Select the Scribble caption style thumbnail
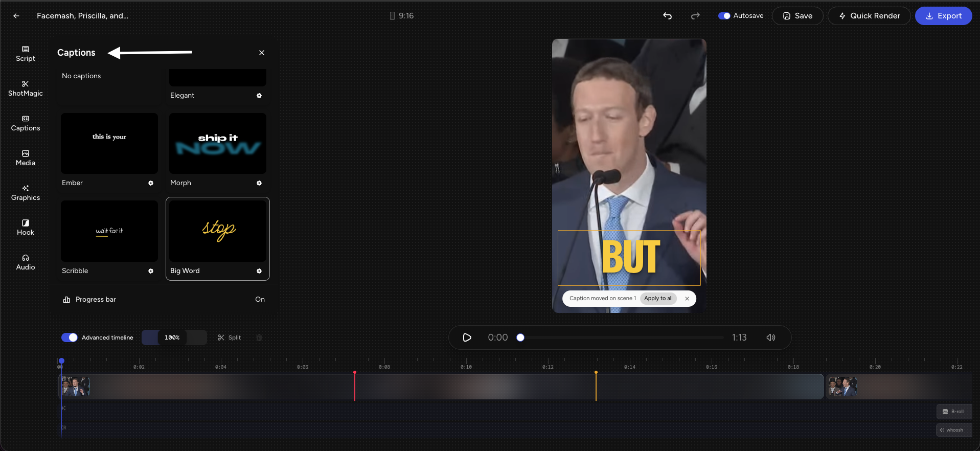The image size is (980, 451). (109, 231)
